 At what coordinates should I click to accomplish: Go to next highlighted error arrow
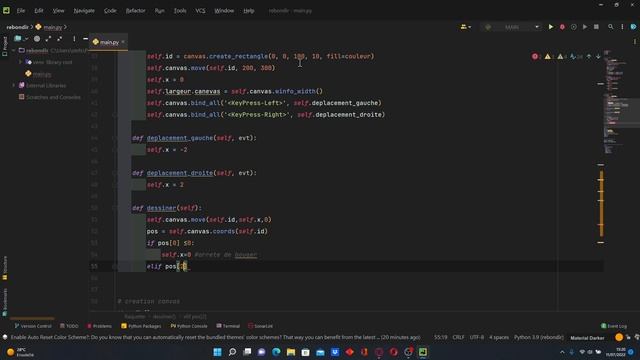tap(598, 56)
